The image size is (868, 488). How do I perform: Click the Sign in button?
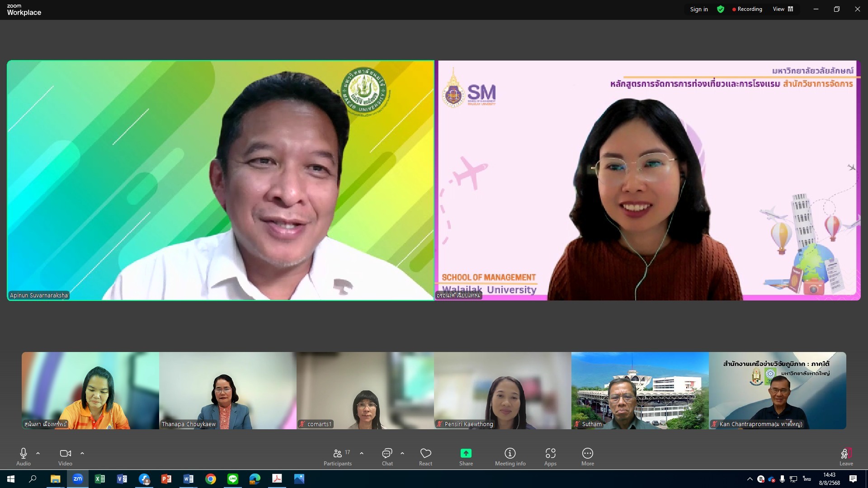pyautogui.click(x=699, y=9)
